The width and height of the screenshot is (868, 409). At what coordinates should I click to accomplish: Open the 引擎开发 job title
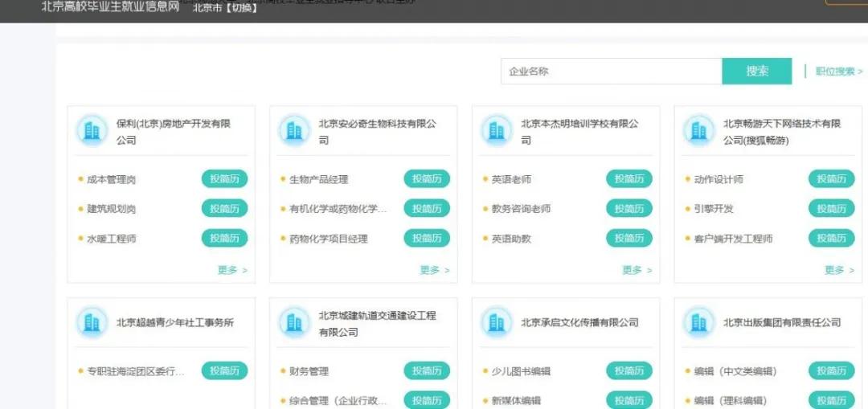tap(714, 209)
